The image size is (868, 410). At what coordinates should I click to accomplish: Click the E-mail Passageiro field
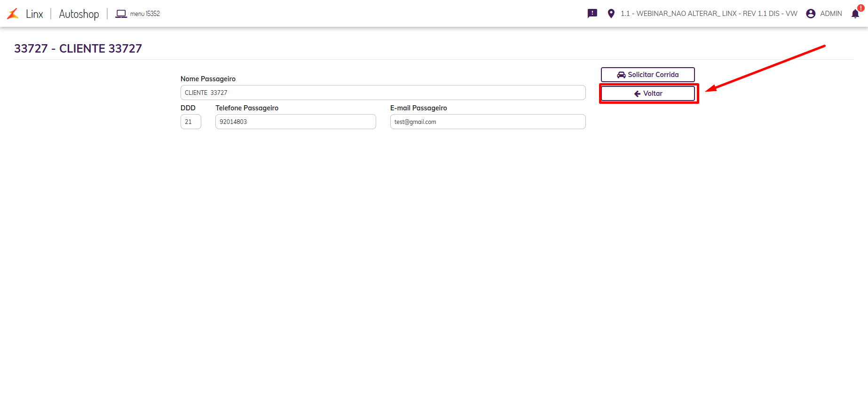[x=488, y=122]
